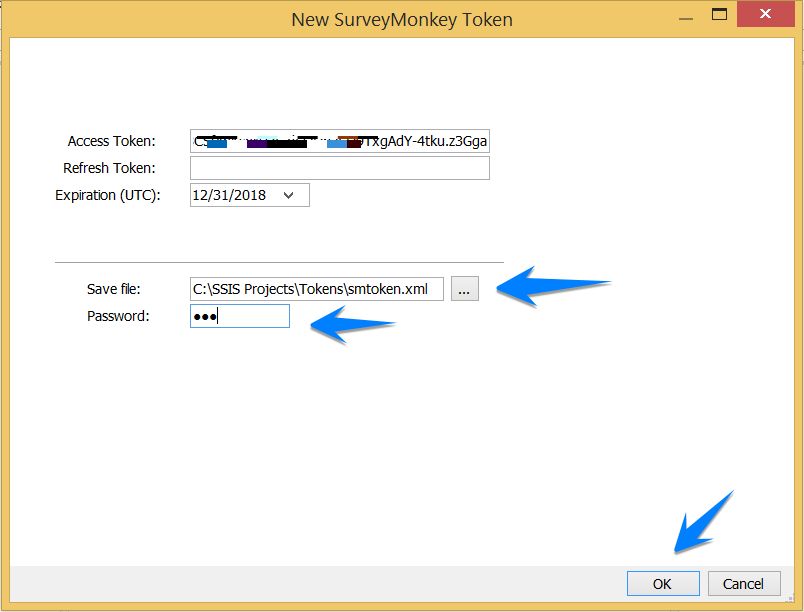
Task: Click the New SurveyMonkey Token title bar
Action: 402,19
